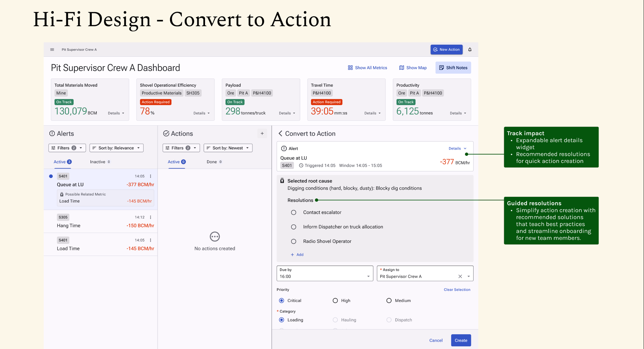Expand alert Details in Convert to Action
The image size is (644, 349).
(x=457, y=148)
